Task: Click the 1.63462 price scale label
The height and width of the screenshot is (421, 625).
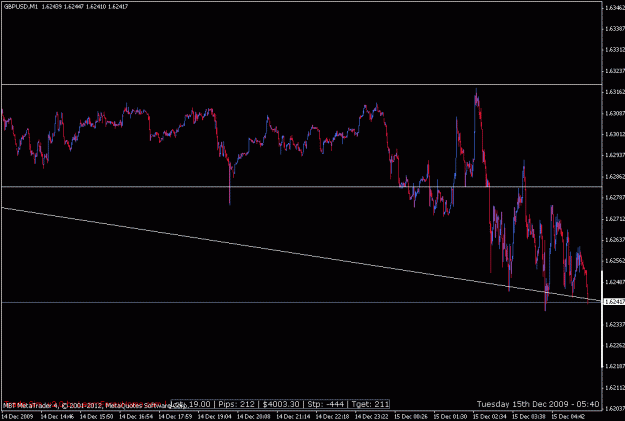Action: (x=615, y=8)
